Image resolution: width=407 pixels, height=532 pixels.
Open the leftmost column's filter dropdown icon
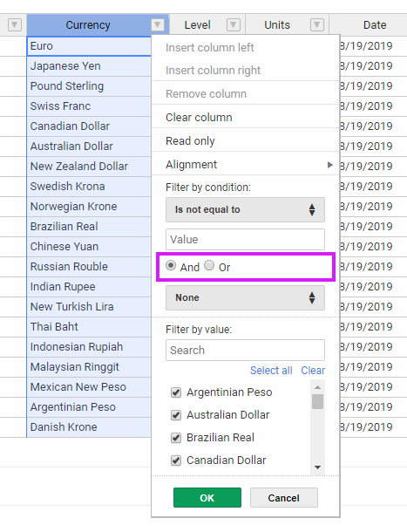[15, 24]
